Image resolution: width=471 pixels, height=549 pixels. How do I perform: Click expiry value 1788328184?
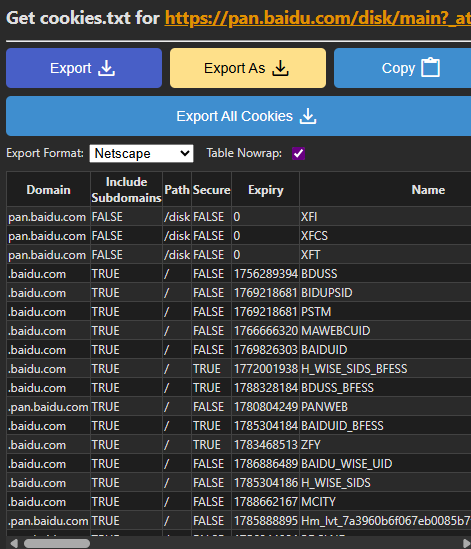pyautogui.click(x=266, y=388)
